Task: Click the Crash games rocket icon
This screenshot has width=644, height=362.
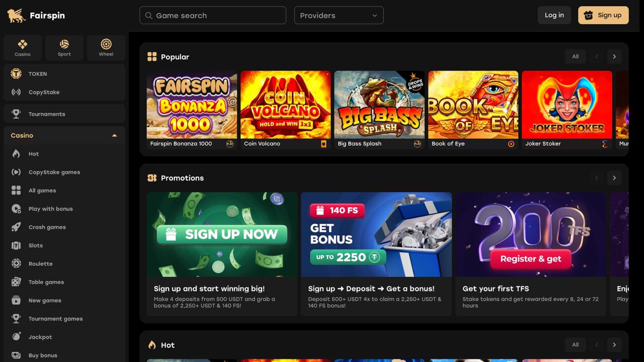Action: pos(16,227)
